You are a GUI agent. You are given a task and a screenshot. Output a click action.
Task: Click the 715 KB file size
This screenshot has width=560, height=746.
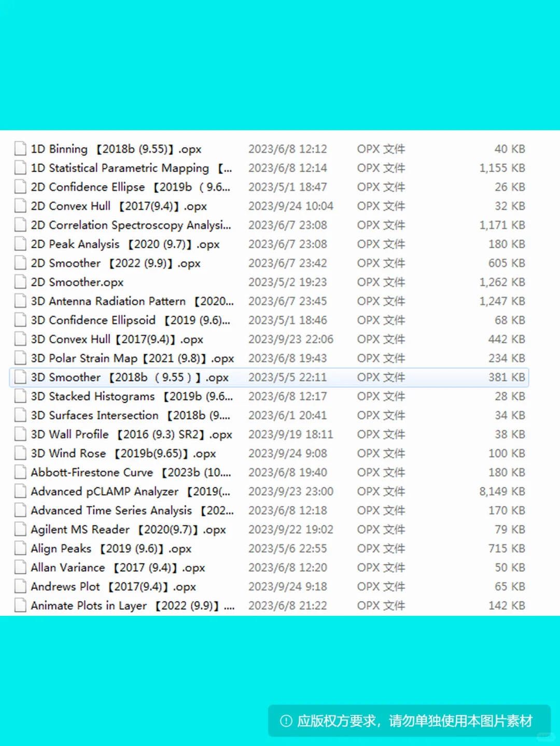pyautogui.click(x=507, y=548)
